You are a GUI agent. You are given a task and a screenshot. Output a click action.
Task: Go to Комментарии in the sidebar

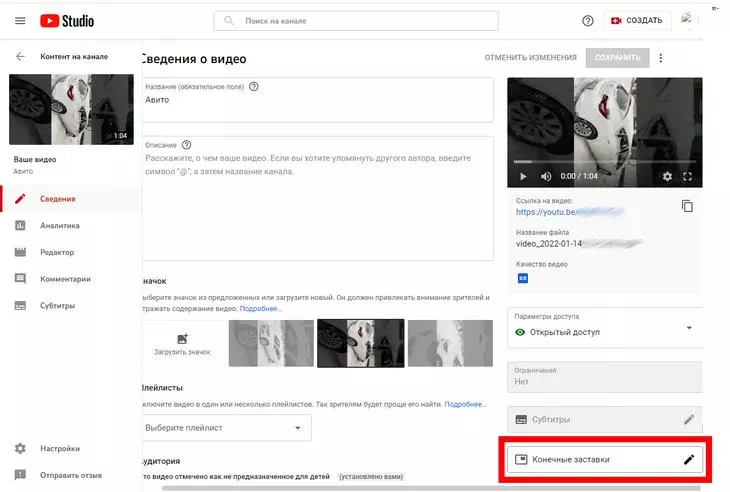[65, 279]
